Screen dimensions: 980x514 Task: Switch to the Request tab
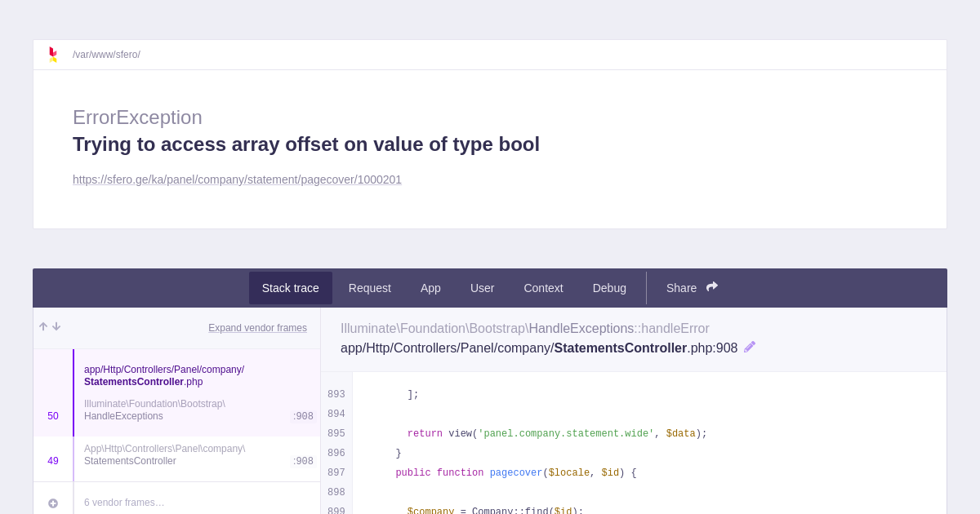369,288
